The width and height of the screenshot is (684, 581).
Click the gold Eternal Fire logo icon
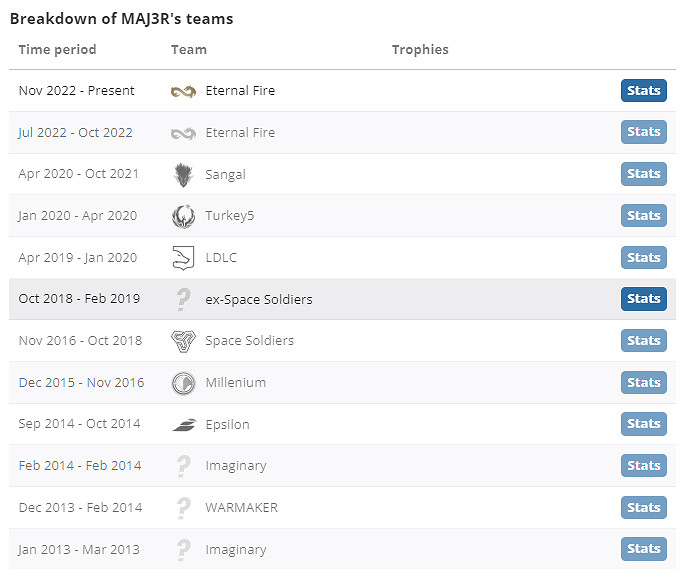point(183,91)
